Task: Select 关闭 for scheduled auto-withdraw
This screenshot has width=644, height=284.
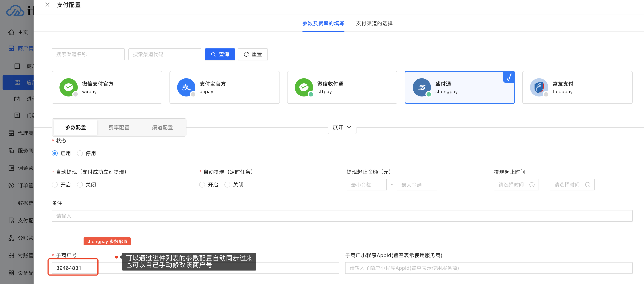Action: pos(227,185)
